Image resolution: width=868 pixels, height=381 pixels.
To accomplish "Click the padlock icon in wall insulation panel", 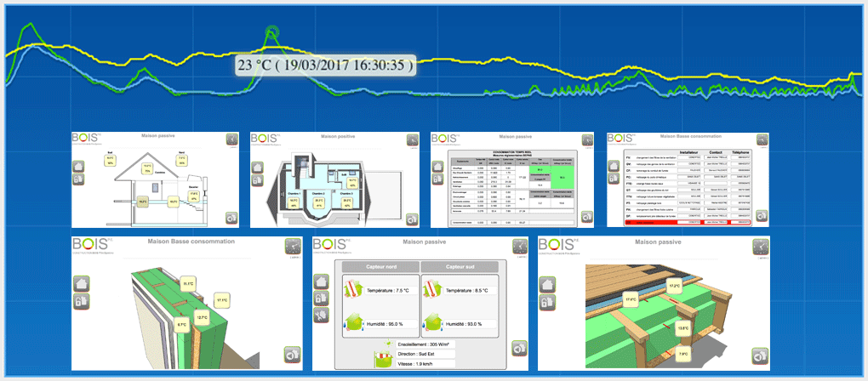I will [x=81, y=302].
